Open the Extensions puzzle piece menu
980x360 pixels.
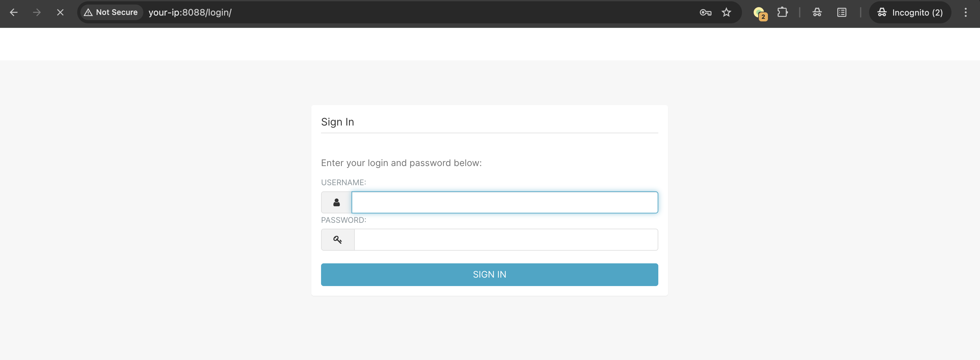782,13
